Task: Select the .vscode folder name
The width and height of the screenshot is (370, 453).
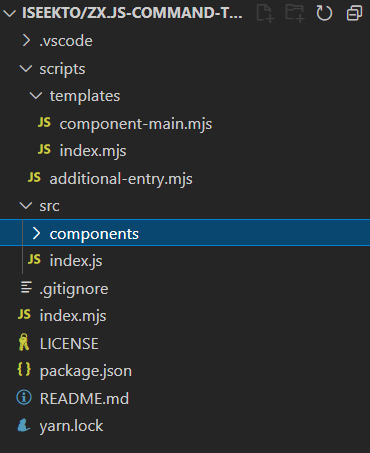Action: point(66,41)
